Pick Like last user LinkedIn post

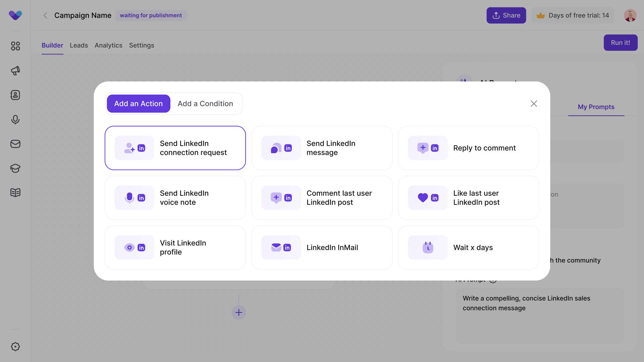(x=468, y=198)
